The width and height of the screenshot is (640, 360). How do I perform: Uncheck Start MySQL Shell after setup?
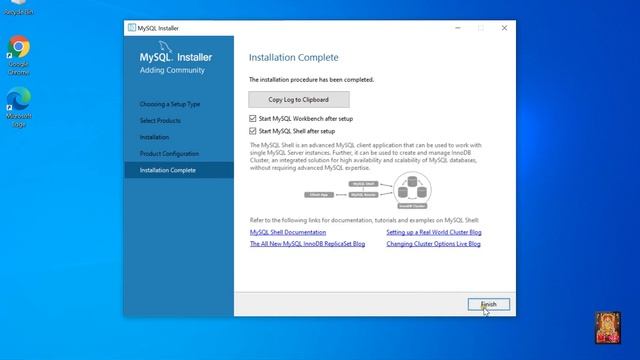(x=253, y=131)
